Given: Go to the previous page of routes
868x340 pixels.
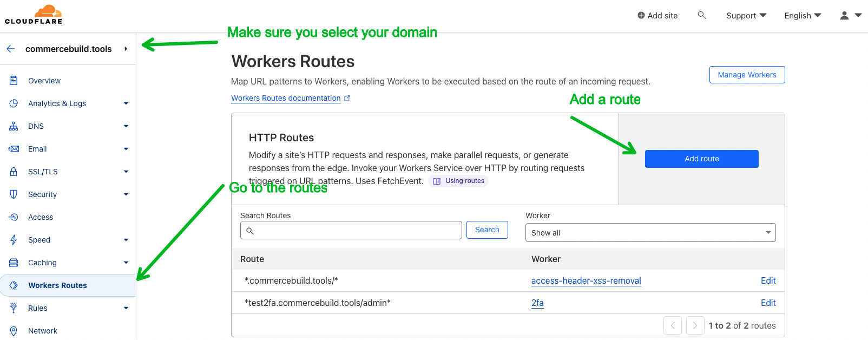Looking at the screenshot, I should click(673, 325).
